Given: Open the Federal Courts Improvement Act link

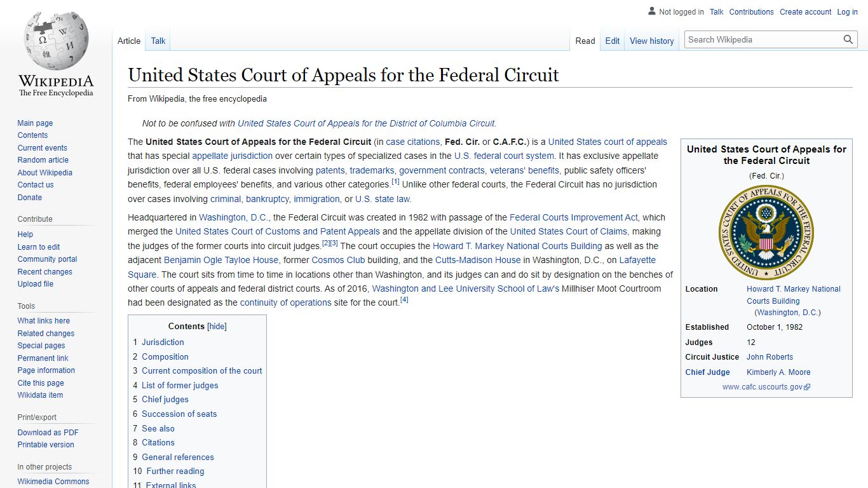Looking at the screenshot, I should pyautogui.click(x=574, y=217).
